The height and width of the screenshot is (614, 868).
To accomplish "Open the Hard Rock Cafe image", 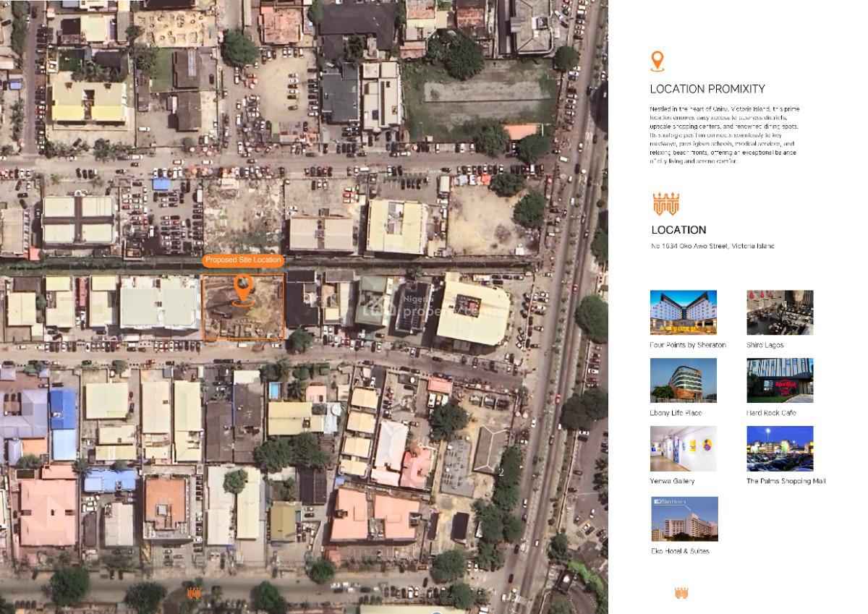I will [779, 380].
